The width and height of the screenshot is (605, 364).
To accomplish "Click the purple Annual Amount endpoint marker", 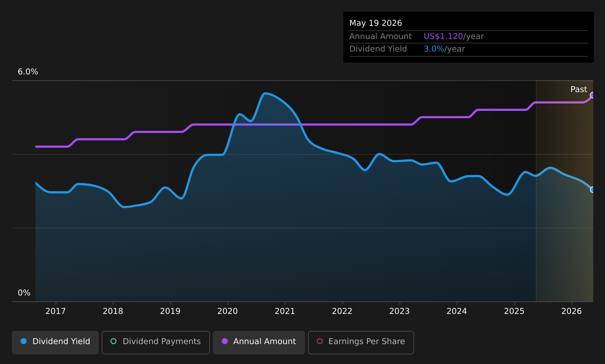I will (x=592, y=95).
